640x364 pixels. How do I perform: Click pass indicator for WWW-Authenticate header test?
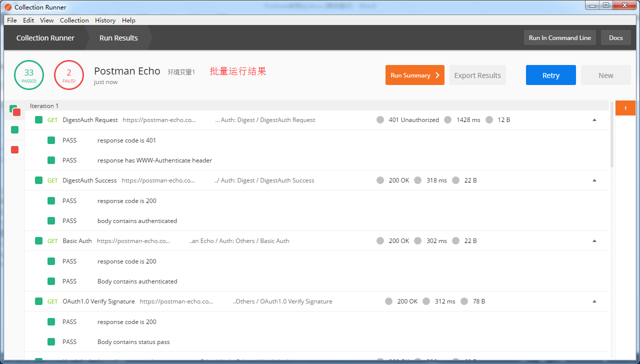[51, 160]
